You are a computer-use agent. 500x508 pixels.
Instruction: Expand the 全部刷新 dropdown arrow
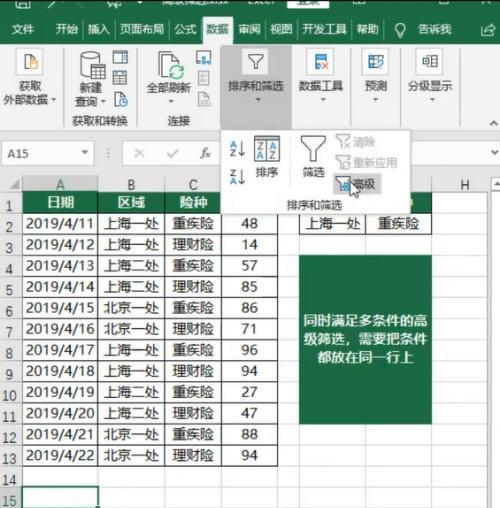[171, 101]
